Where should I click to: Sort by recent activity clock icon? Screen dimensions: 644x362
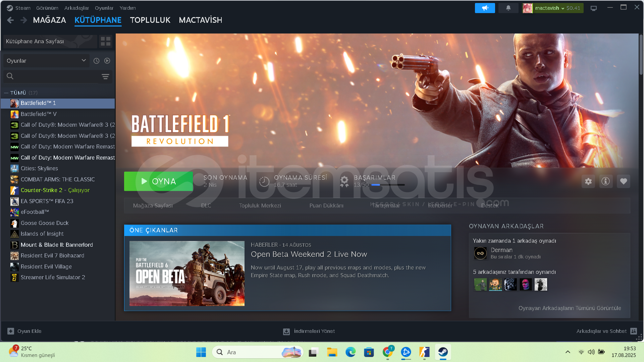point(96,61)
